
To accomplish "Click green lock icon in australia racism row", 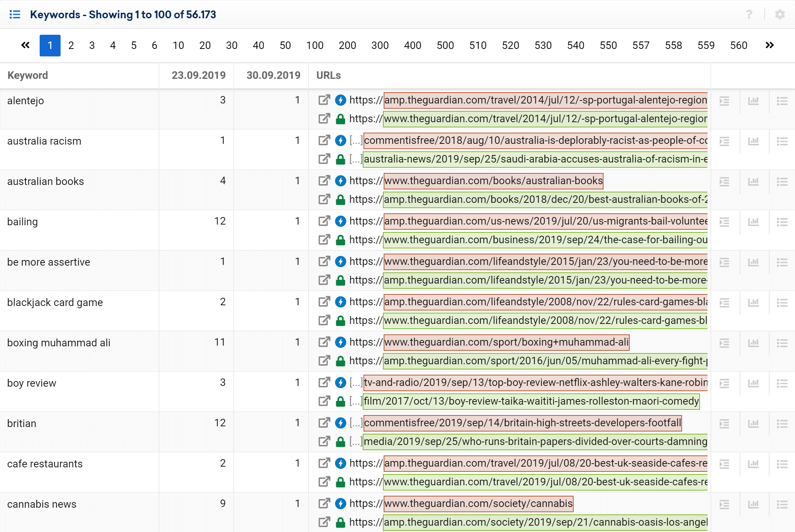I will (x=340, y=159).
